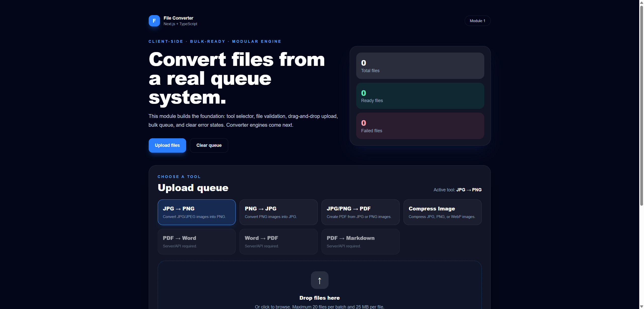Click the scrollbar up arrow
This screenshot has height=309, width=644.
coord(641,2)
